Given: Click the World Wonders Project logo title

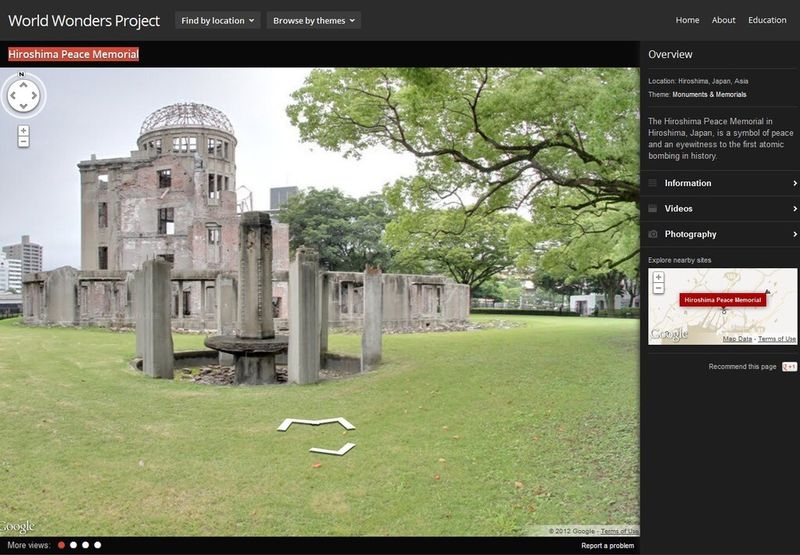Looking at the screenshot, I should [84, 20].
